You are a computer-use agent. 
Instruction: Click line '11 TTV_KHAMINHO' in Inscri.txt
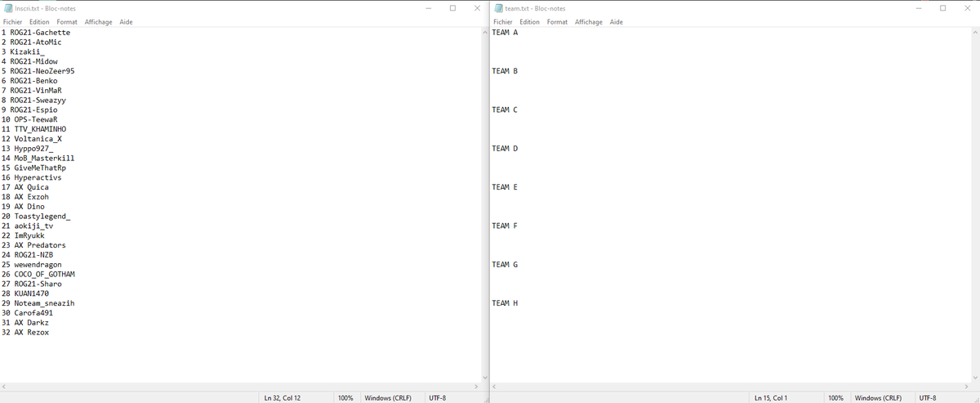coord(34,129)
